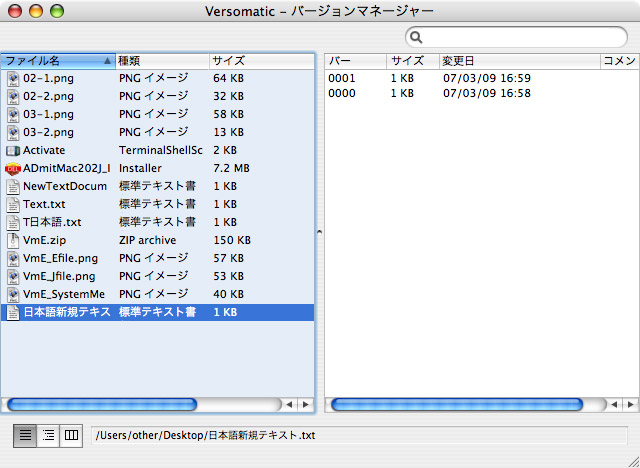This screenshot has height=468, width=640.
Task: Click the 日本語新規テキス file icon
Action: coord(13,313)
